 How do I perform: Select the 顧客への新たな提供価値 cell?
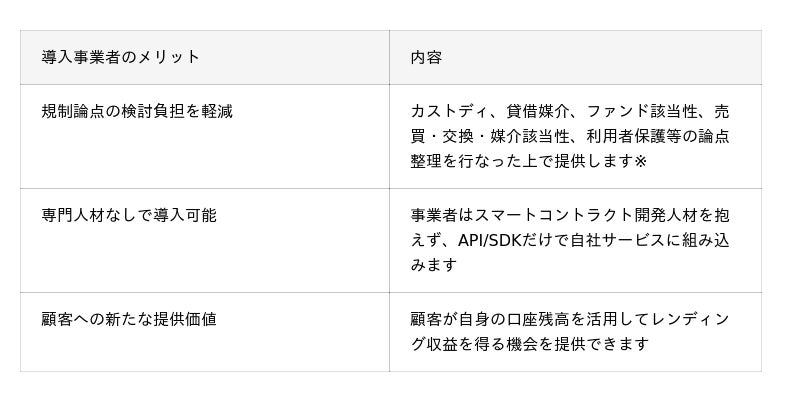tap(205, 332)
